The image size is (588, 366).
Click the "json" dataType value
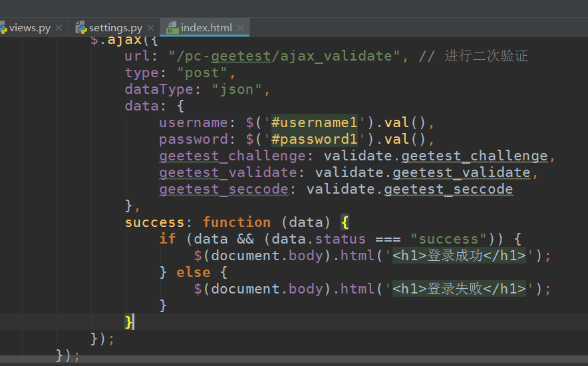(237, 90)
